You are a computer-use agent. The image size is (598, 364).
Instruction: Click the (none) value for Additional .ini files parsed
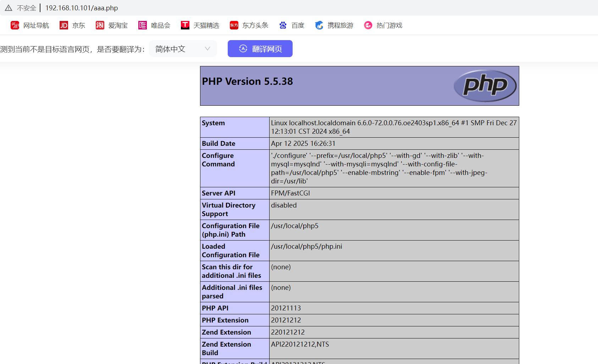(281, 287)
